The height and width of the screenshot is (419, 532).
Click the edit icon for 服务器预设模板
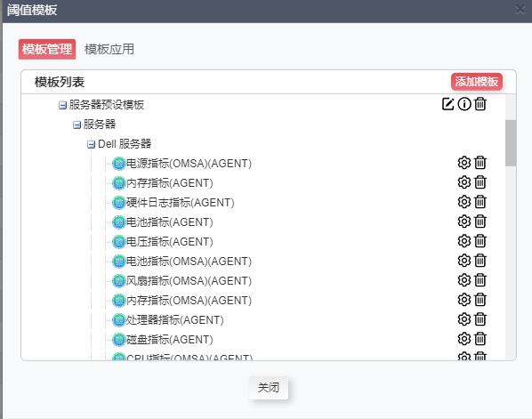point(447,104)
